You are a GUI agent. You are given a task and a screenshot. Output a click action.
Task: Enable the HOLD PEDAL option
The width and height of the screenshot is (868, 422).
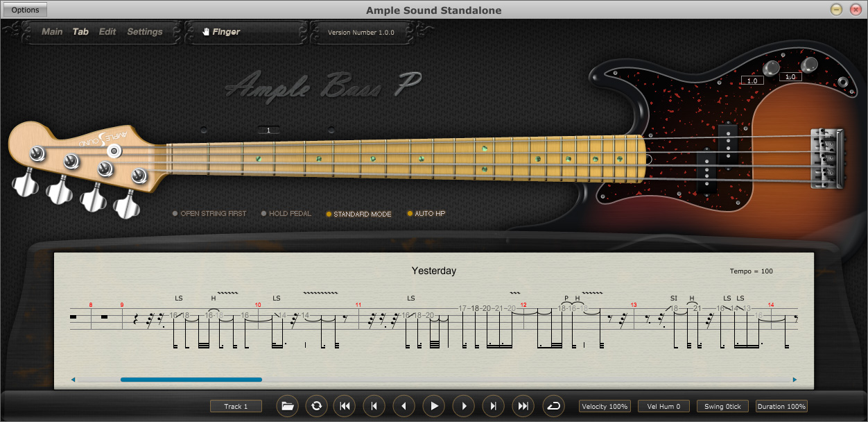pyautogui.click(x=286, y=214)
